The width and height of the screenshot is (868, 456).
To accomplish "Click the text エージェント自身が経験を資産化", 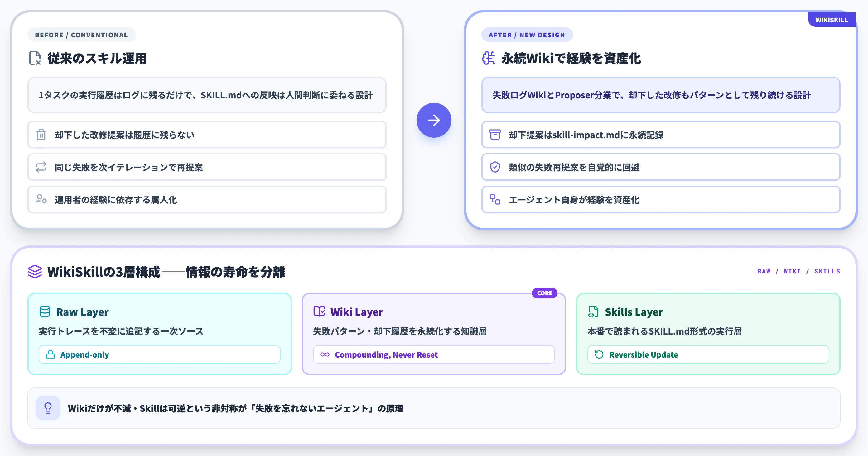I will (x=574, y=200).
